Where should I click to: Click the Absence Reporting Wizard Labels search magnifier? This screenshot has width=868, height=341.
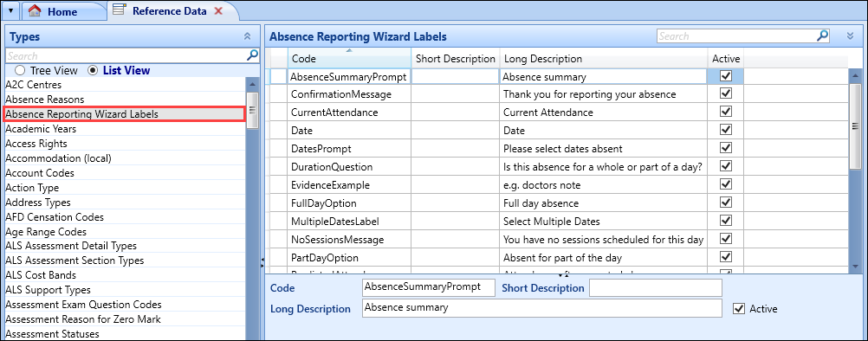pos(823,36)
